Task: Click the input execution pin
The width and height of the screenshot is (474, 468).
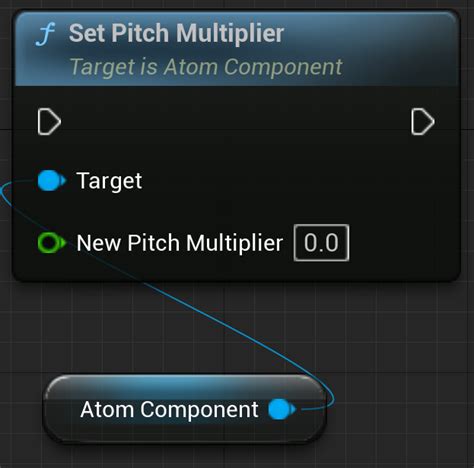Action: (x=49, y=122)
